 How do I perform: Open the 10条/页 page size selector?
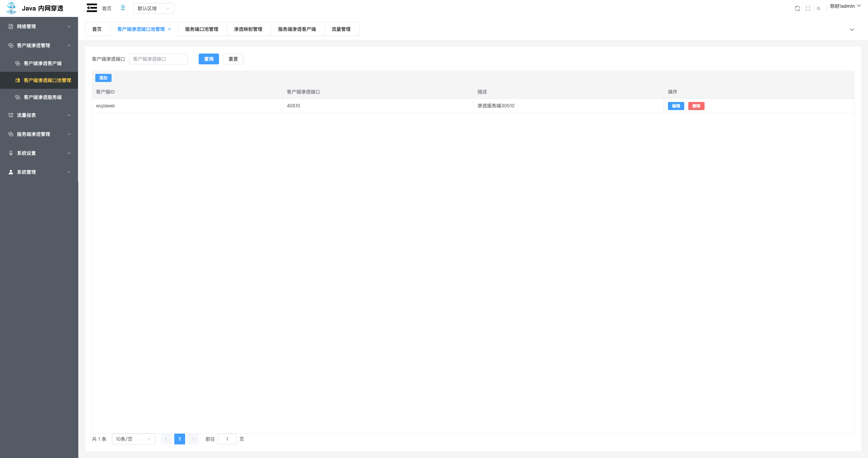133,439
